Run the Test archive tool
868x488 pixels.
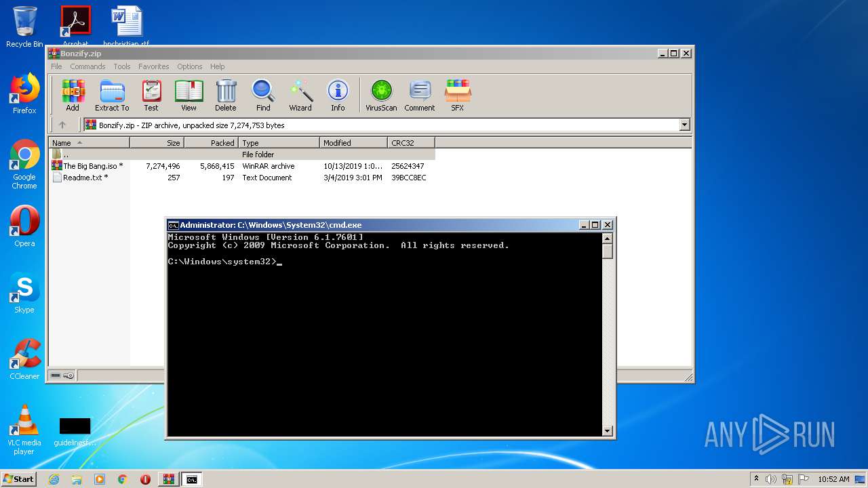coord(151,95)
